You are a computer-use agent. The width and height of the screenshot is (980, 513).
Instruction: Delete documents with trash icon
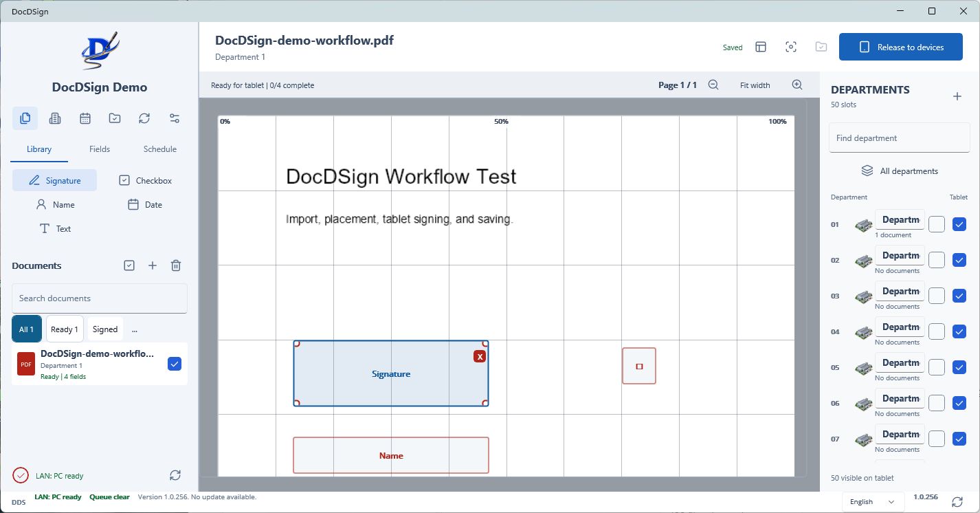pos(176,265)
